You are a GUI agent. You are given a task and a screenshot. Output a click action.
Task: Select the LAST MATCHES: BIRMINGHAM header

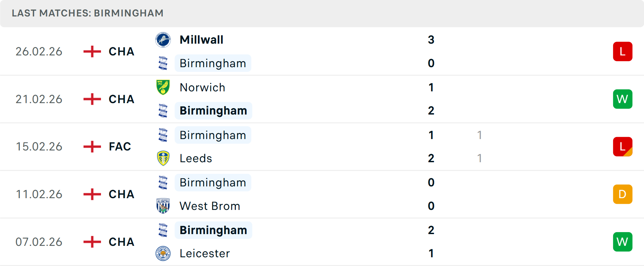pos(87,13)
